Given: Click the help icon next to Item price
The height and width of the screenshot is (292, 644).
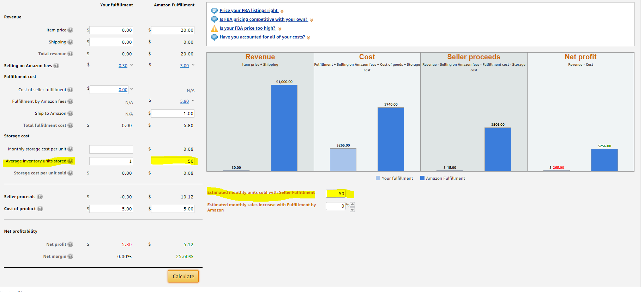Looking at the screenshot, I should point(70,30).
